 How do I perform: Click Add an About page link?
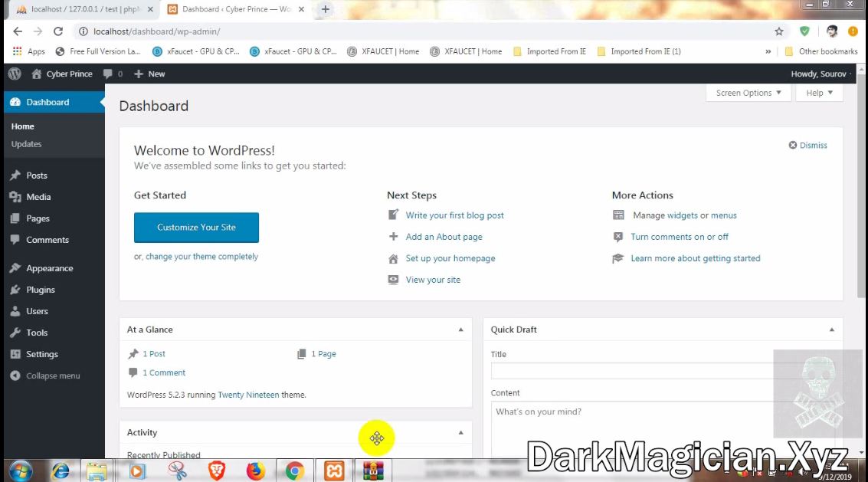(x=444, y=237)
